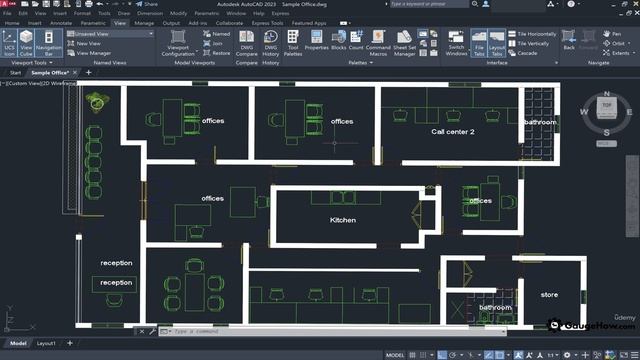640x360 pixels.
Task: Click the Open folder icon in quick access
Action: click(x=35, y=4)
